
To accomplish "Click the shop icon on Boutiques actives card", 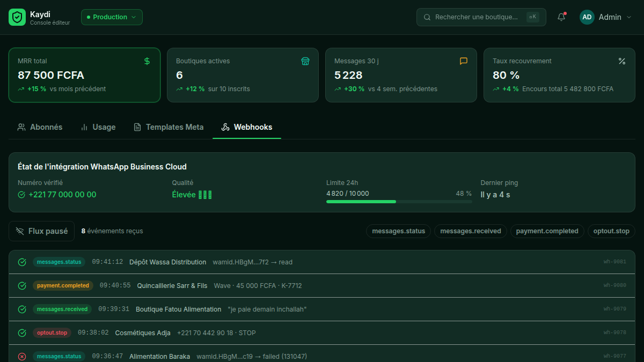I will [x=305, y=61].
